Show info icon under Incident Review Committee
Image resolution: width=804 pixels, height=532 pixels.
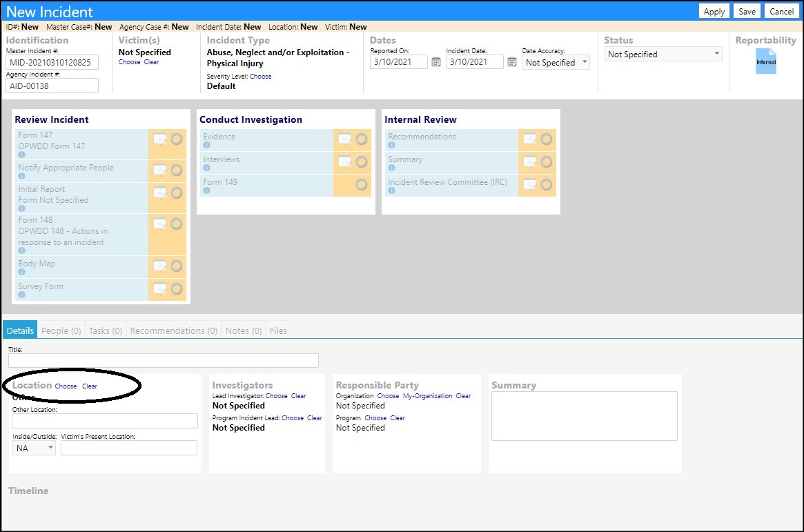tap(392, 190)
